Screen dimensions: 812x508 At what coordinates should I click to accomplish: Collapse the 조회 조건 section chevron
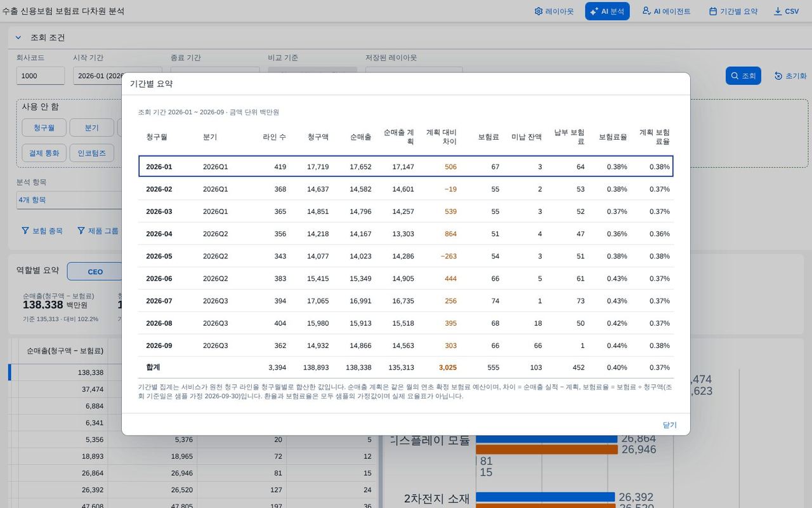pyautogui.click(x=18, y=37)
